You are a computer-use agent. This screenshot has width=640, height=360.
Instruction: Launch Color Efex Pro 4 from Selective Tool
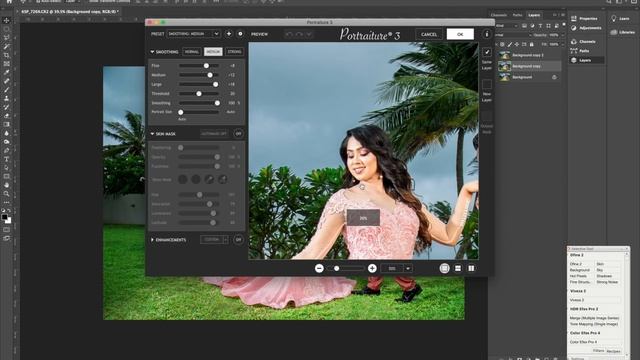point(595,342)
